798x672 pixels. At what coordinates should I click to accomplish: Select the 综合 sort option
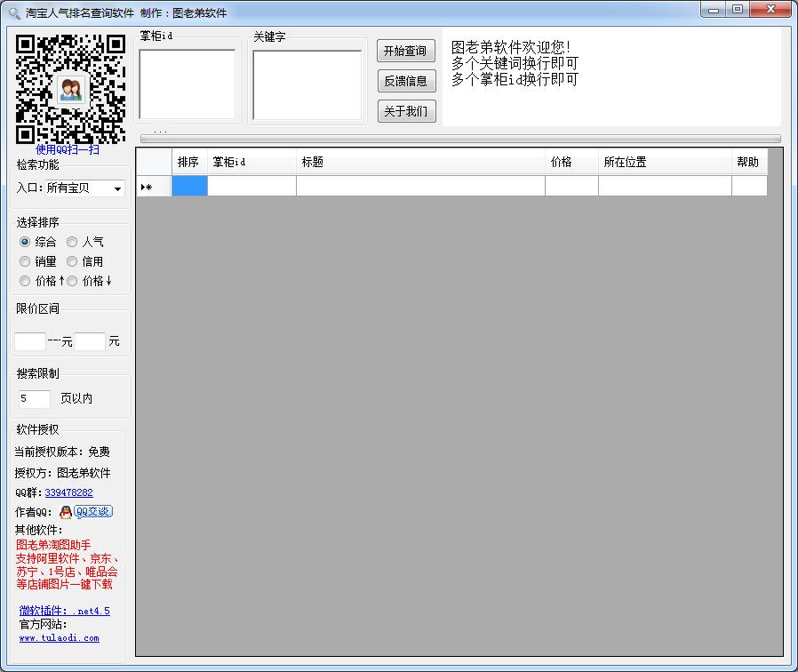[x=25, y=242]
